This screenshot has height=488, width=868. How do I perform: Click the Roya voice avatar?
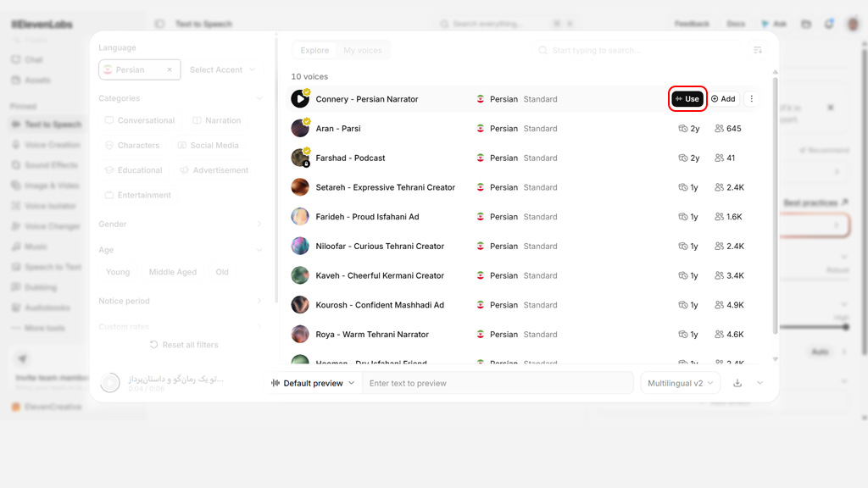point(300,334)
